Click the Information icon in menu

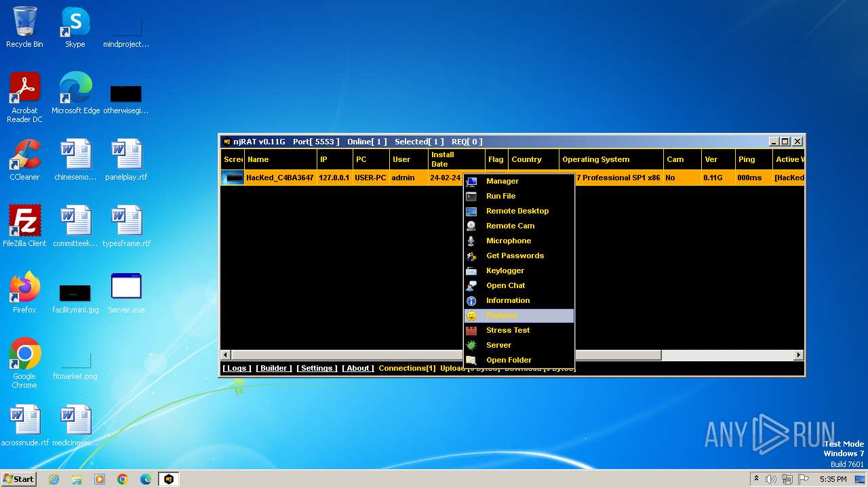[x=471, y=300]
